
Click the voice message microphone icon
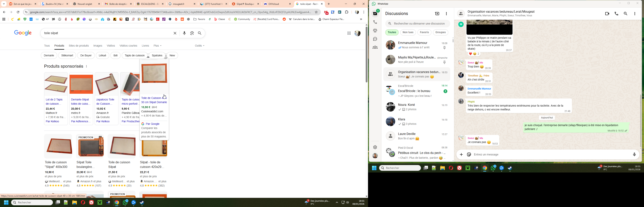(x=634, y=155)
